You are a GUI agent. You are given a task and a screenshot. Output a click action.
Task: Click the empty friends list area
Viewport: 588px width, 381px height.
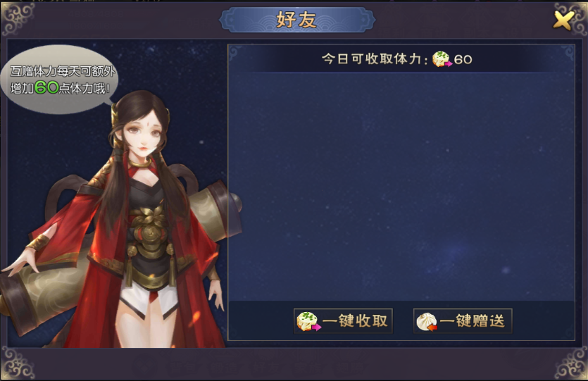(401, 186)
